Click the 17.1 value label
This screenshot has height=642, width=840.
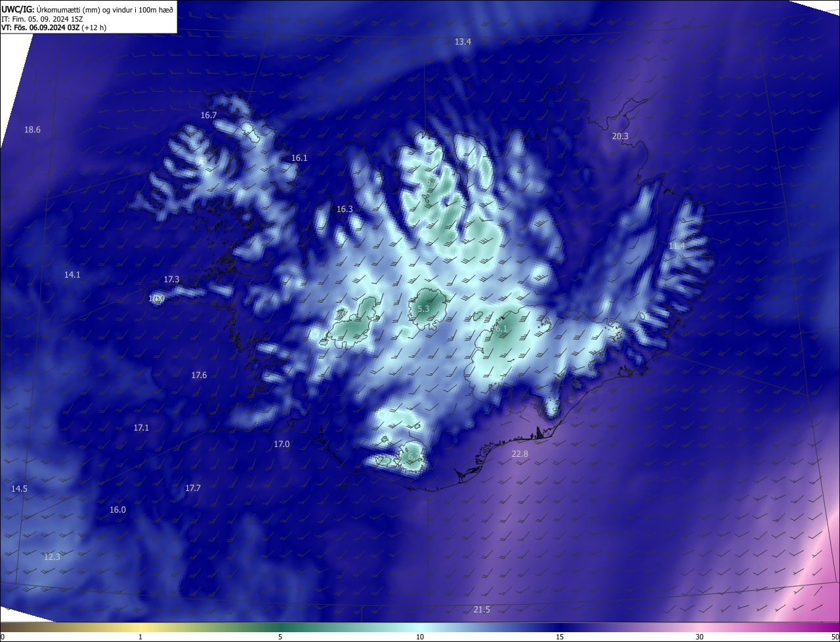click(x=141, y=427)
